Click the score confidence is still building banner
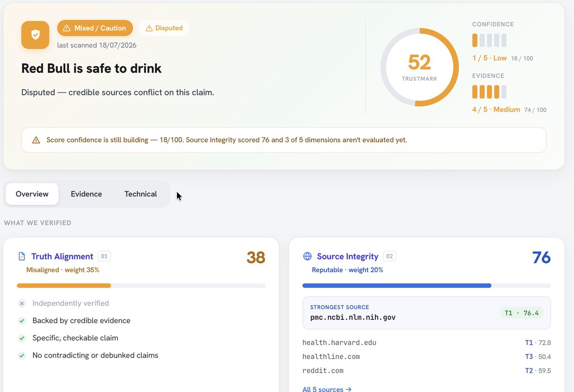This screenshot has width=574, height=392. [284, 140]
